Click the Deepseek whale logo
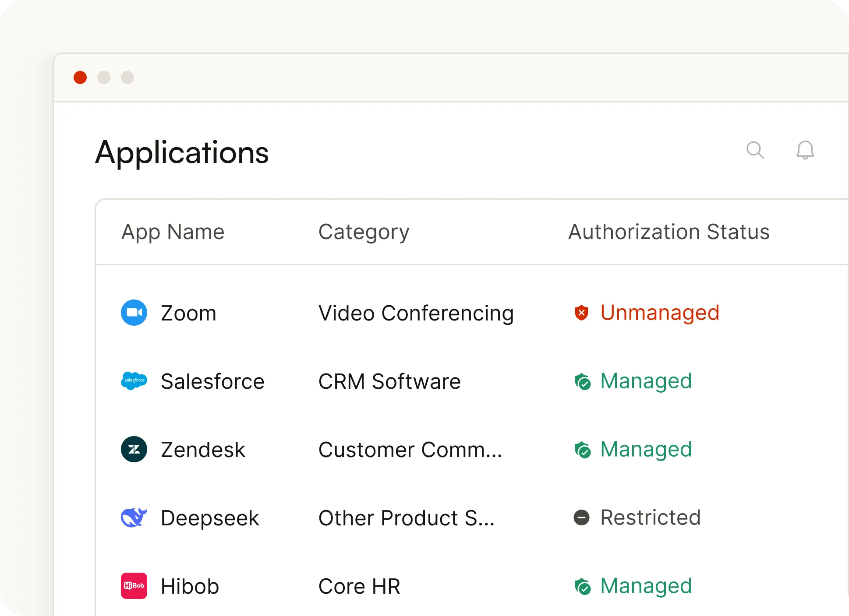849x616 pixels. (x=134, y=517)
